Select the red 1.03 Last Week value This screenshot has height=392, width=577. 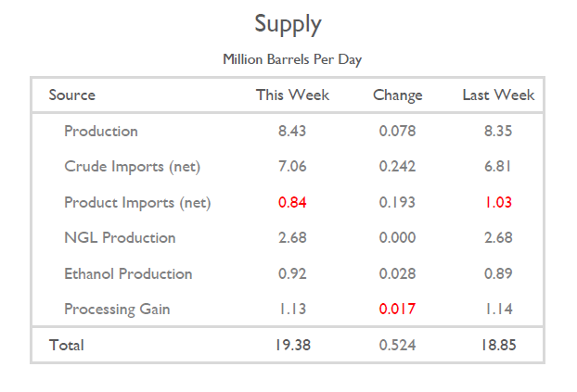point(498,202)
